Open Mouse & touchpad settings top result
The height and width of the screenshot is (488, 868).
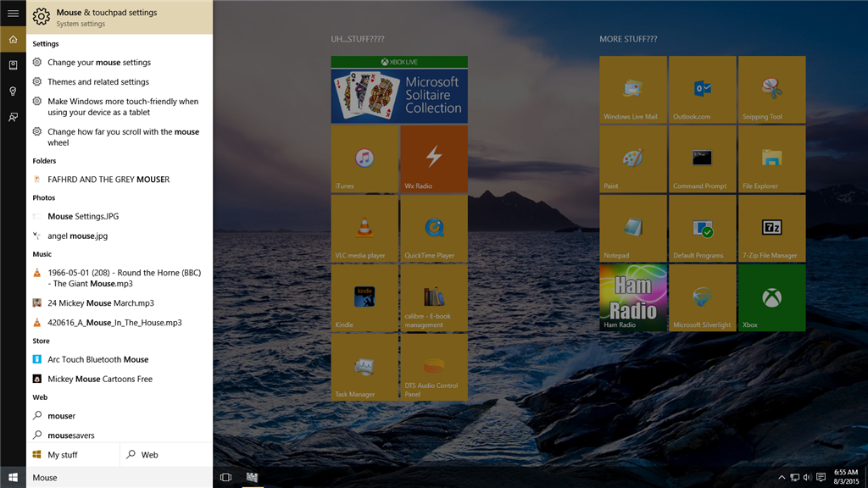(x=120, y=17)
